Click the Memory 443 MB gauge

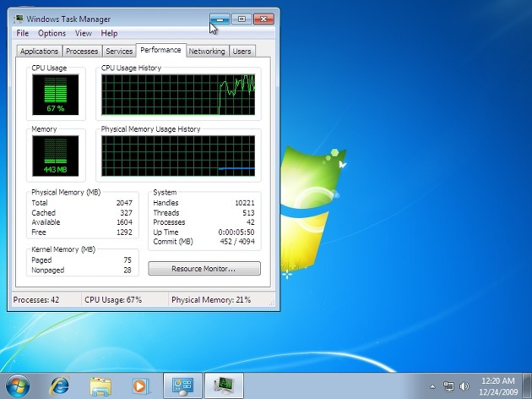tap(55, 156)
